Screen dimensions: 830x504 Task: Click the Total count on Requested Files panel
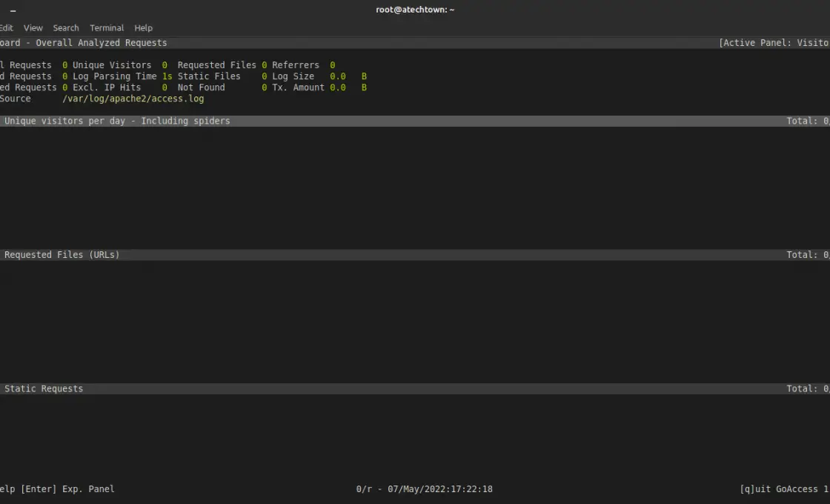(x=807, y=255)
